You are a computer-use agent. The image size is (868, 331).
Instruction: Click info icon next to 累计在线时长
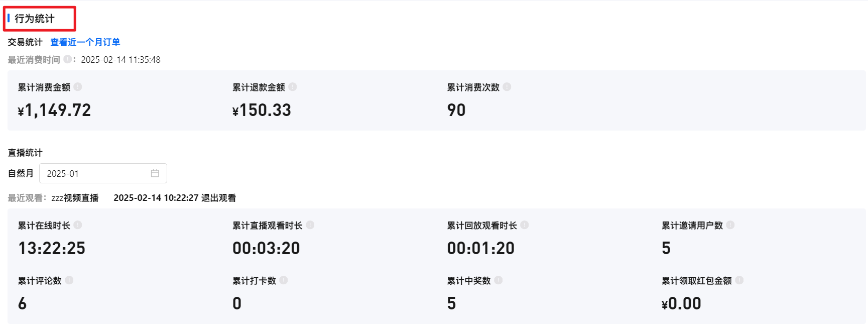tap(78, 225)
